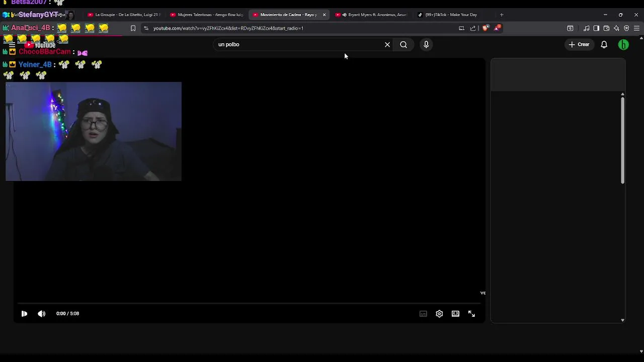Play the video with the play button
The image size is (644, 362).
24,314
